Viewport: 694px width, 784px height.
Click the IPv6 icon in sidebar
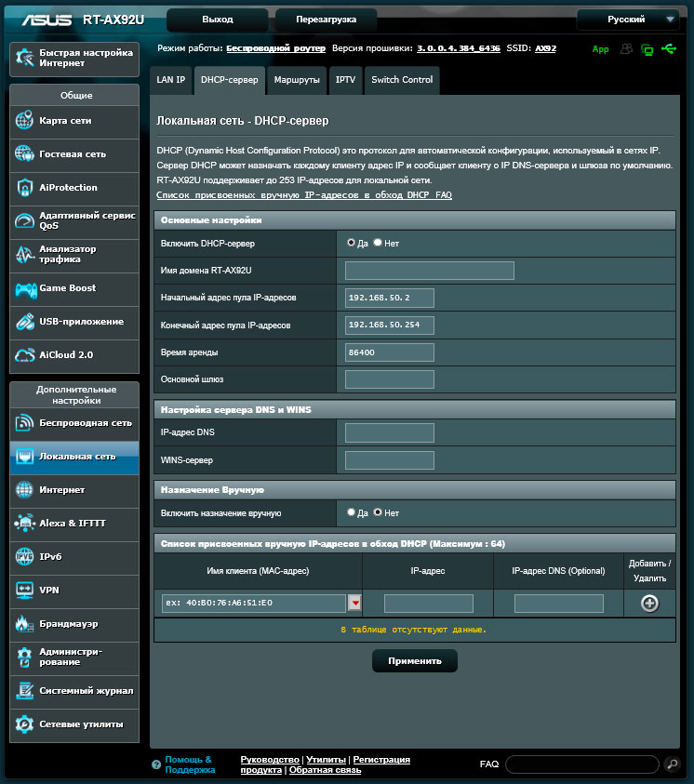point(24,556)
